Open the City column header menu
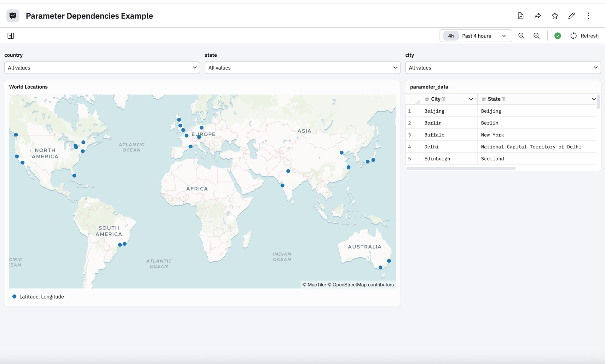Image resolution: width=605 pixels, height=364 pixels. click(x=471, y=99)
